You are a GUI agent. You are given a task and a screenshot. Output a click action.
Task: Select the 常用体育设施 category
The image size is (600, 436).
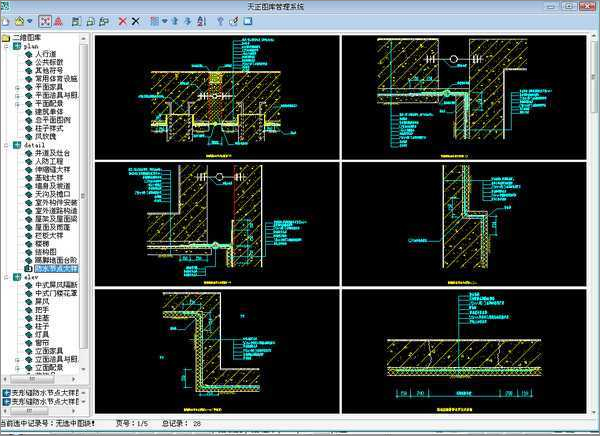56,78
